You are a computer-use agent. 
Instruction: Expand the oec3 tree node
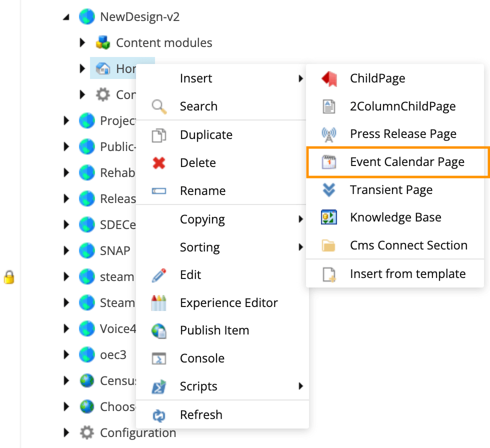66,355
